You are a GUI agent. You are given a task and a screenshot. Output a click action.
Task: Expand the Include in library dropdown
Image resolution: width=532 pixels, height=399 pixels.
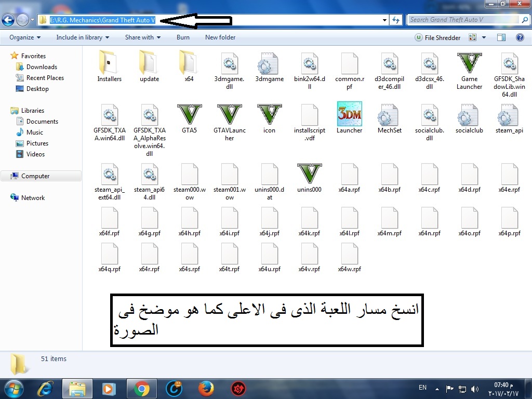click(83, 37)
